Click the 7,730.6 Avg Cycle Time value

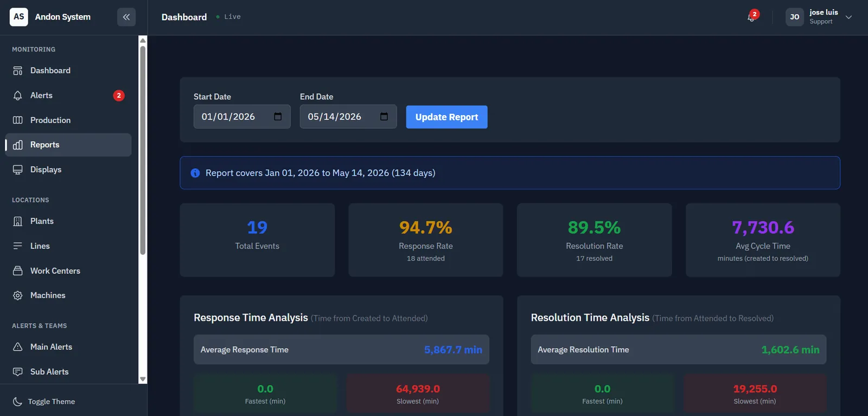(763, 227)
